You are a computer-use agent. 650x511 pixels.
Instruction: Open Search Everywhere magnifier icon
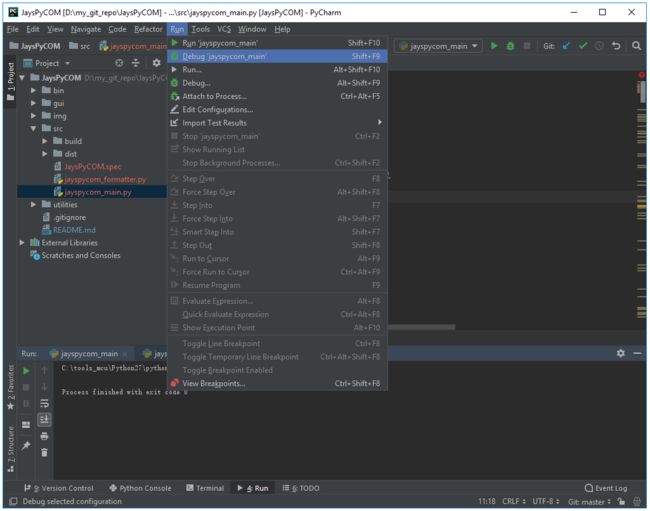point(636,46)
